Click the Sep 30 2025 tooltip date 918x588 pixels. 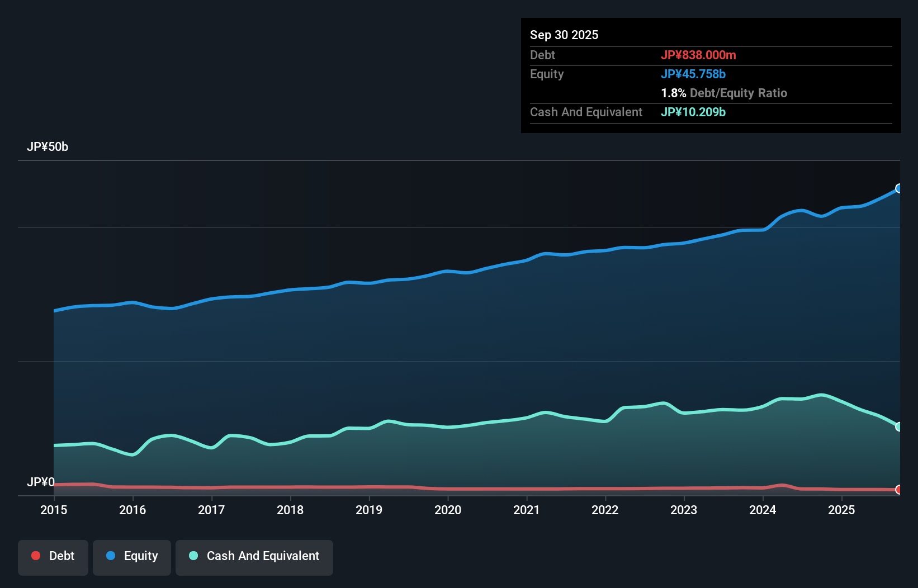564,35
